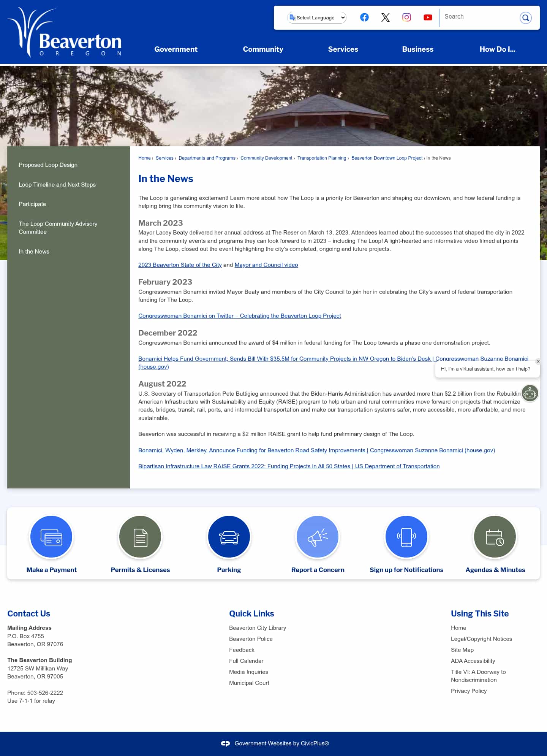Open the YouTube icon
Screen dimensions: 547x756
click(x=428, y=17)
